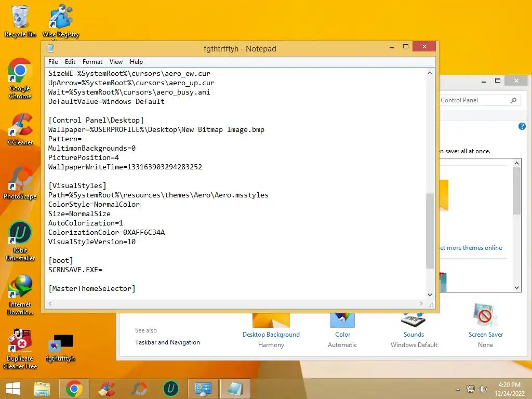Screen dimensions: 532x399
Task: Switch to Chrome in the taskbar
Action: (74, 389)
